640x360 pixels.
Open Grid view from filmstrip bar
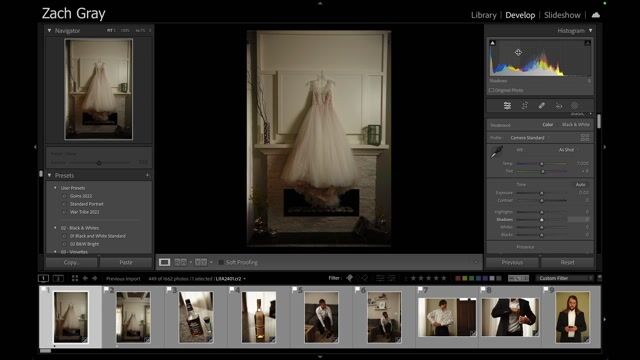75,278
